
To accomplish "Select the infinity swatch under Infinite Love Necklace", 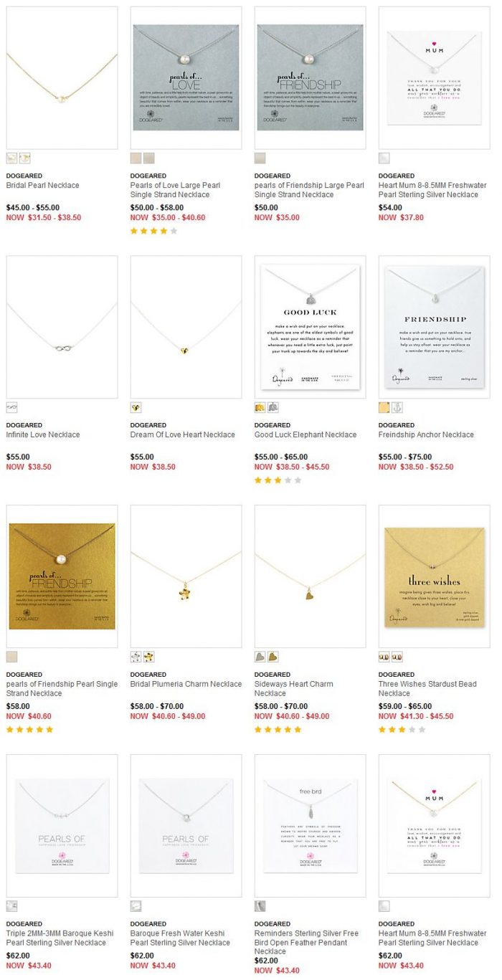I will click(11, 407).
